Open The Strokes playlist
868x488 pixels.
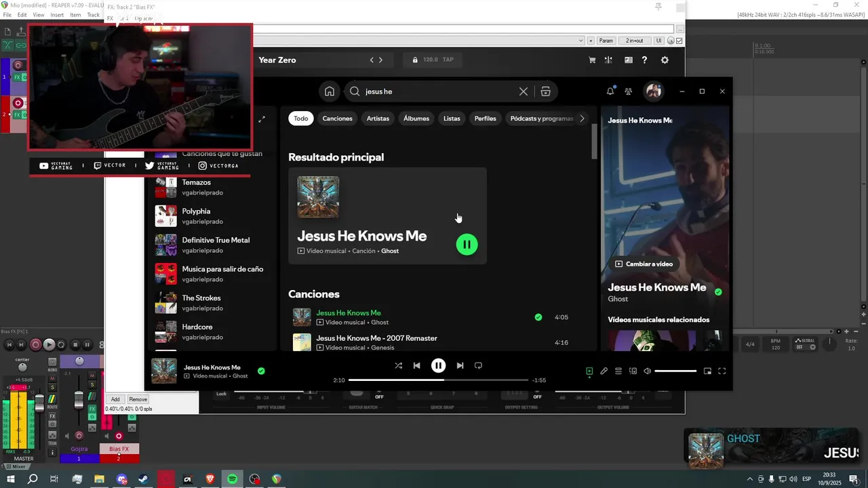[210, 302]
